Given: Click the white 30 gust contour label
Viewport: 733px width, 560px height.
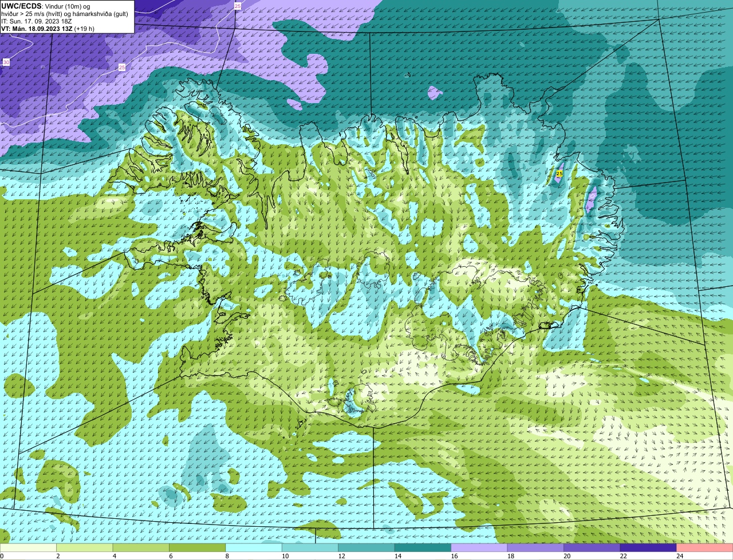Looking at the screenshot, I should pos(6,62).
